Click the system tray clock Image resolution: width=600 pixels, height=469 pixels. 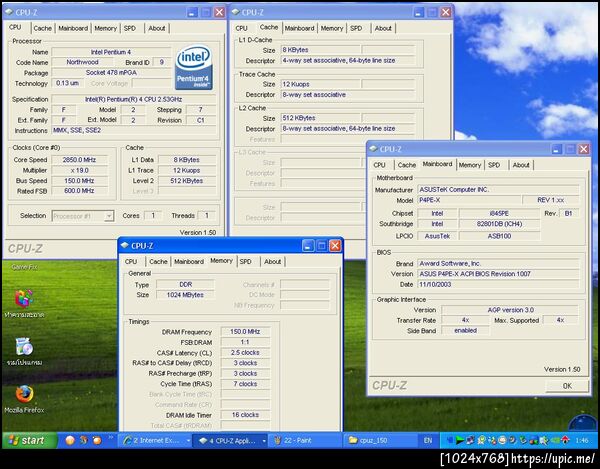point(582,440)
